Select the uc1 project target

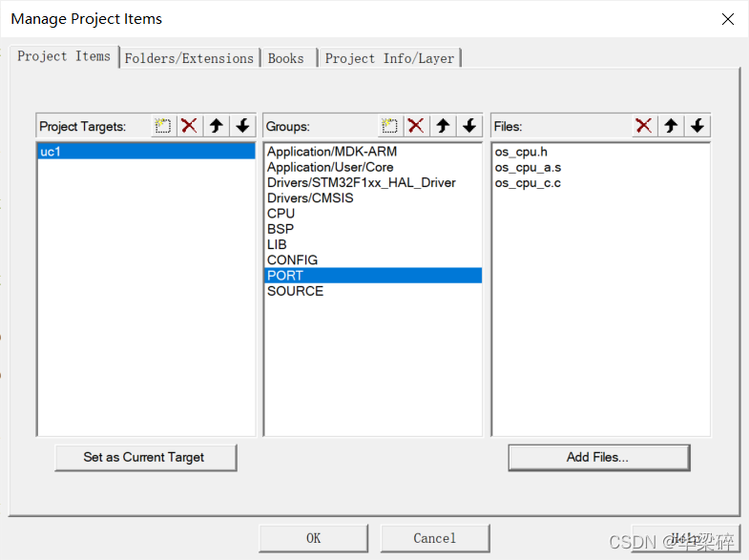click(146, 152)
